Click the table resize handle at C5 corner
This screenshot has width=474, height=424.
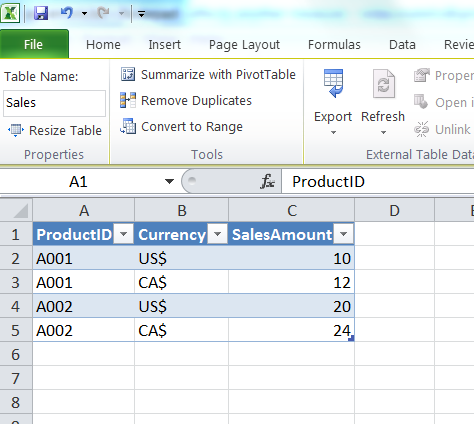[351, 338]
